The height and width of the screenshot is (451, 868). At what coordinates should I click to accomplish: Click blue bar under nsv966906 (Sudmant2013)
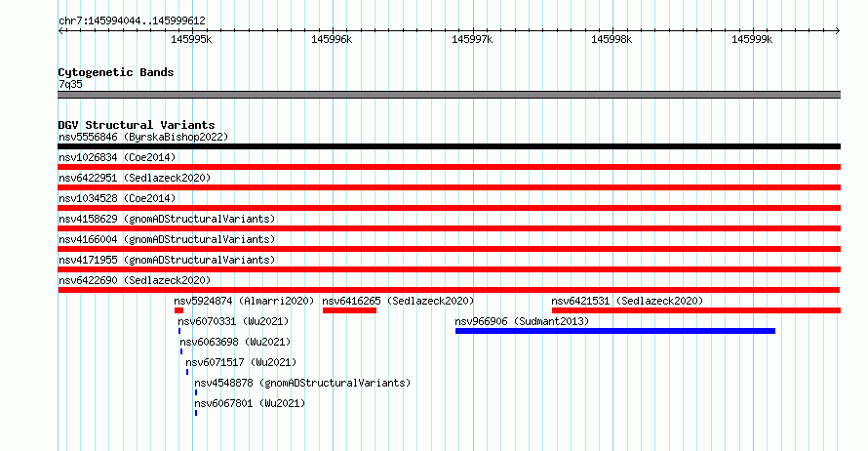click(x=615, y=331)
